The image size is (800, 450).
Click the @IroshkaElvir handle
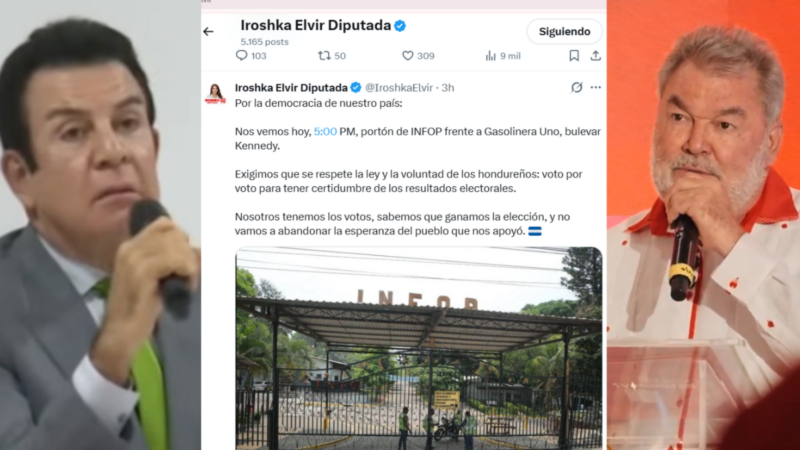coord(398,88)
